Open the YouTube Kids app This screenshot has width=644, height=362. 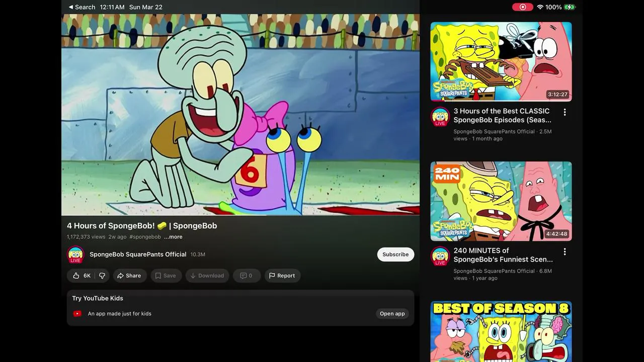[x=392, y=314]
